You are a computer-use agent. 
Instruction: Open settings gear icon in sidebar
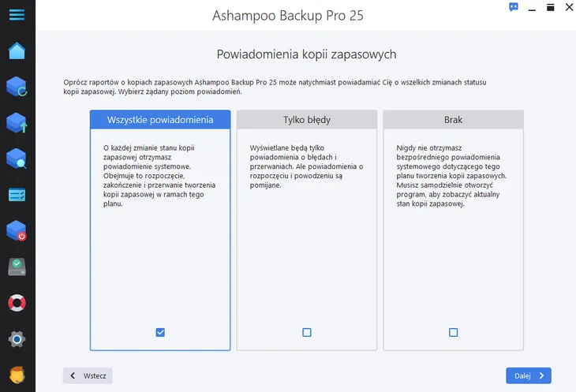(17, 339)
